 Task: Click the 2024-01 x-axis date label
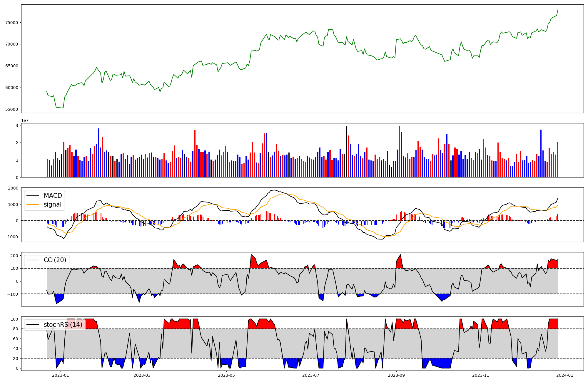565,375
